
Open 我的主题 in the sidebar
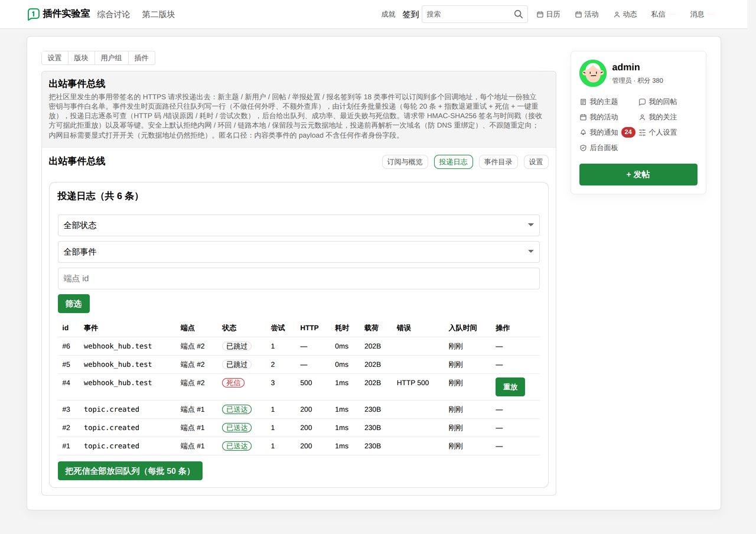point(599,102)
